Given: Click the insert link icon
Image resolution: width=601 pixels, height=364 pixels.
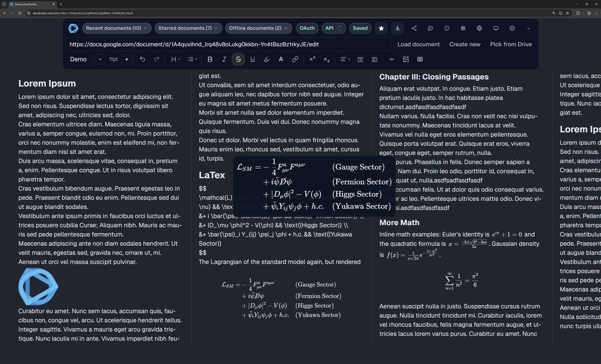Looking at the screenshot, I should click(x=295, y=59).
